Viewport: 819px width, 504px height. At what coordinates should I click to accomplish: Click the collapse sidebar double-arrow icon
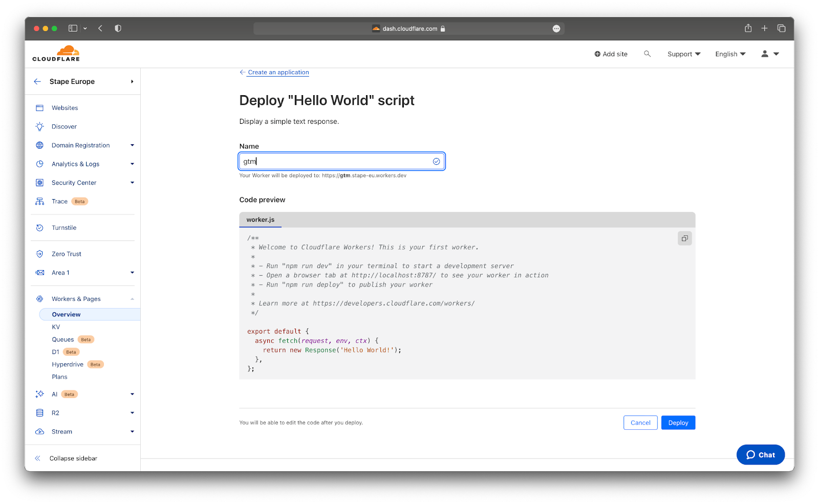(37, 458)
